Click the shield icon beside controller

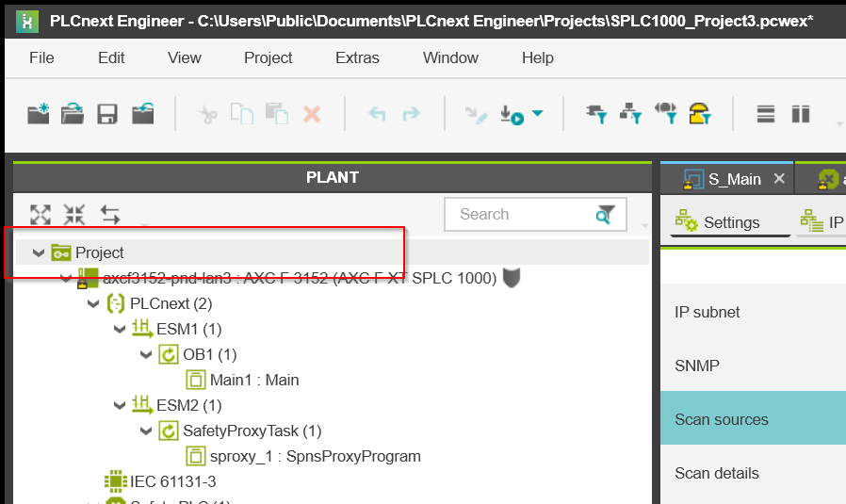point(511,277)
